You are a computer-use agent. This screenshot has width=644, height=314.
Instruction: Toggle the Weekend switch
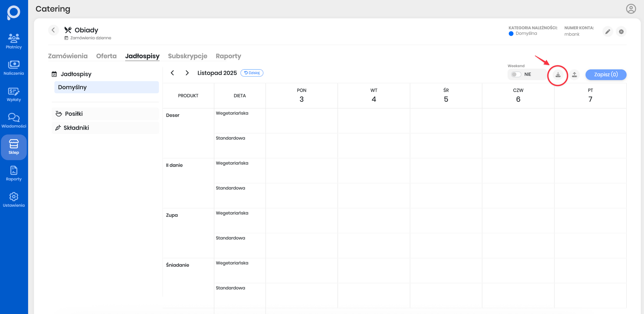[x=516, y=74]
